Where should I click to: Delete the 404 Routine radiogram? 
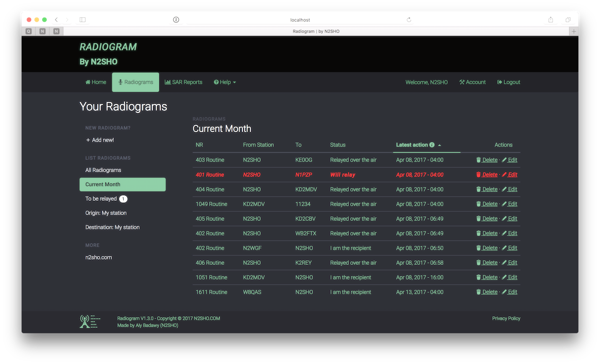point(487,189)
